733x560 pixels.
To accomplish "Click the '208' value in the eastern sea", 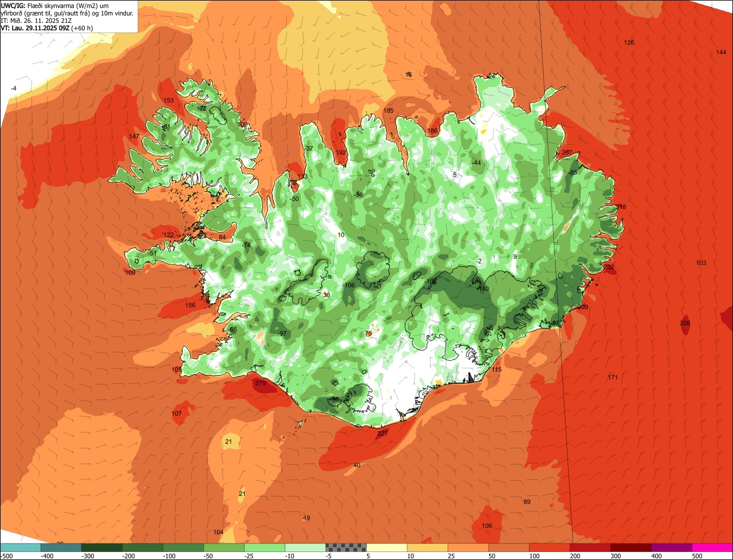I will [x=685, y=324].
